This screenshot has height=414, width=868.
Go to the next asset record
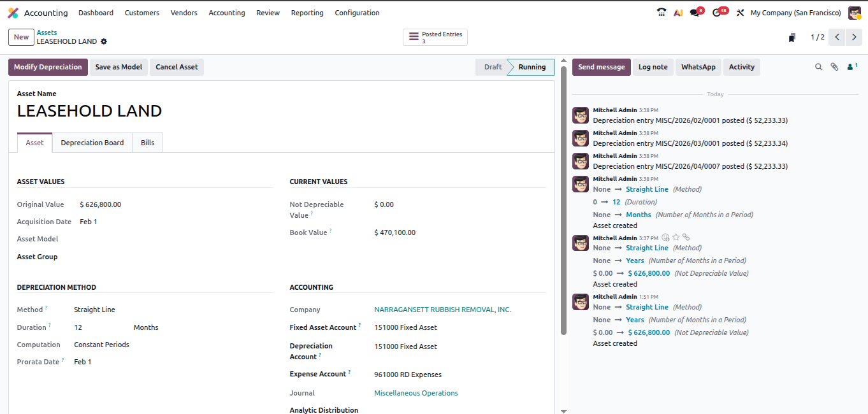pos(854,38)
